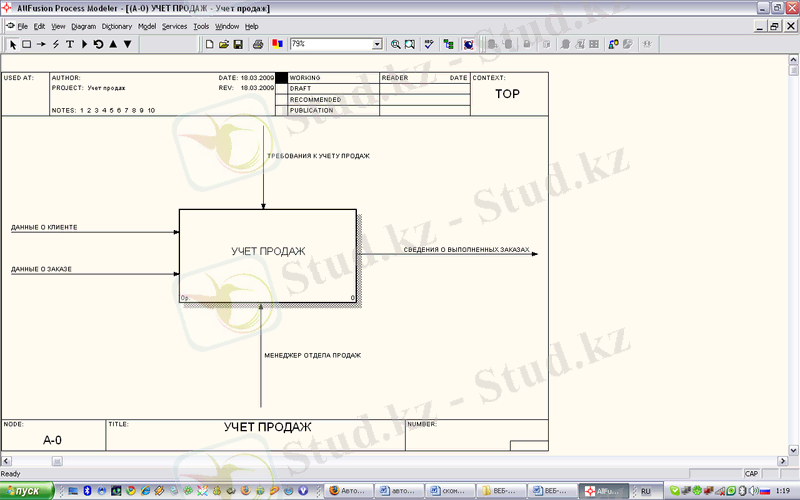Click the Print icon

click(x=258, y=44)
